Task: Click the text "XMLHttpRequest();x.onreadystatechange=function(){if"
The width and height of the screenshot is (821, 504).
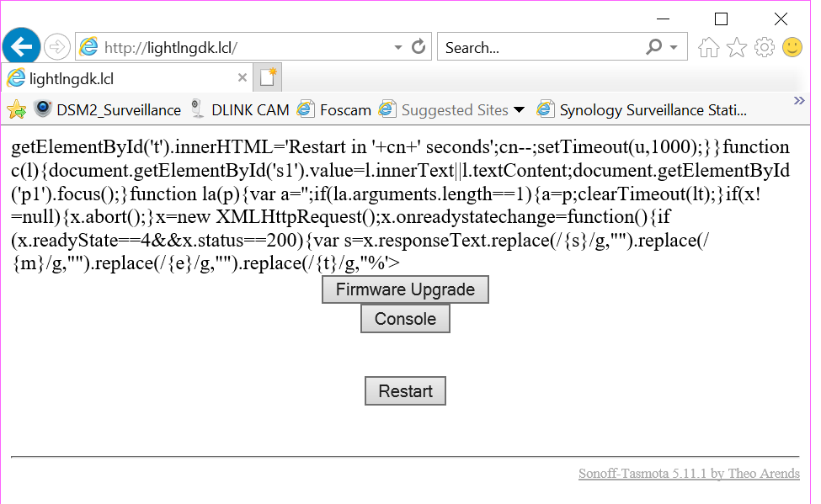Action: [443, 217]
